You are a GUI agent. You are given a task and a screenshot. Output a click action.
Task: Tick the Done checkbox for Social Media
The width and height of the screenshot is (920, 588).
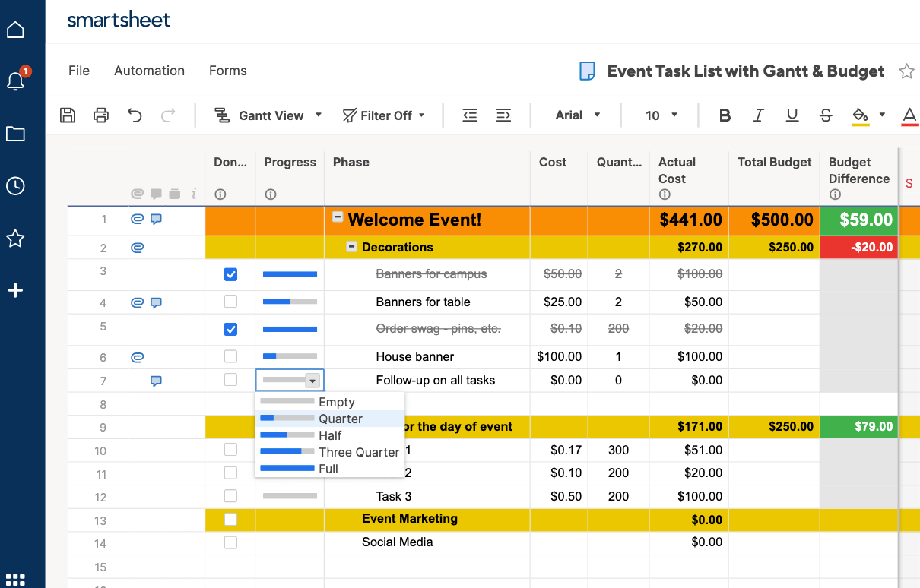230,542
